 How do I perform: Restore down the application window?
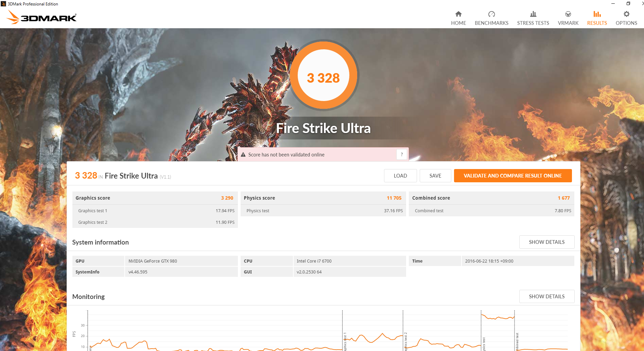coord(628,4)
